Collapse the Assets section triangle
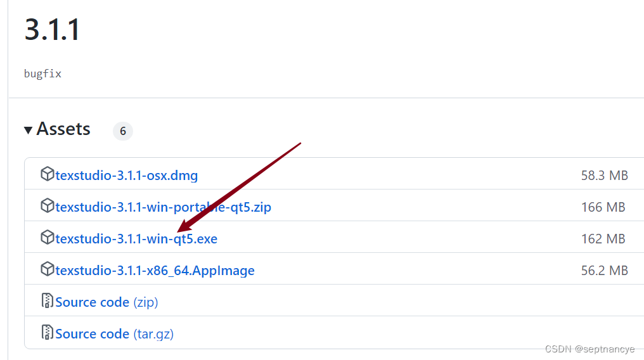644x360 pixels. (x=28, y=130)
